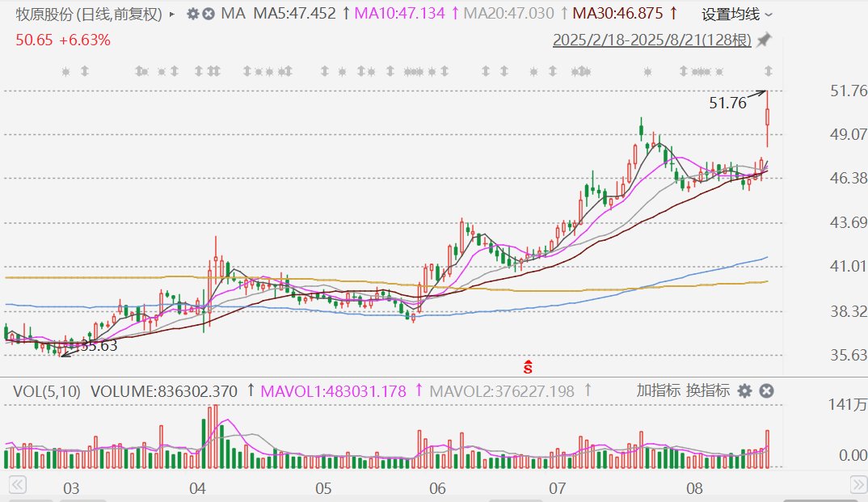
Task: Click the 38.32 price axis label
Action: pyautogui.click(x=849, y=311)
